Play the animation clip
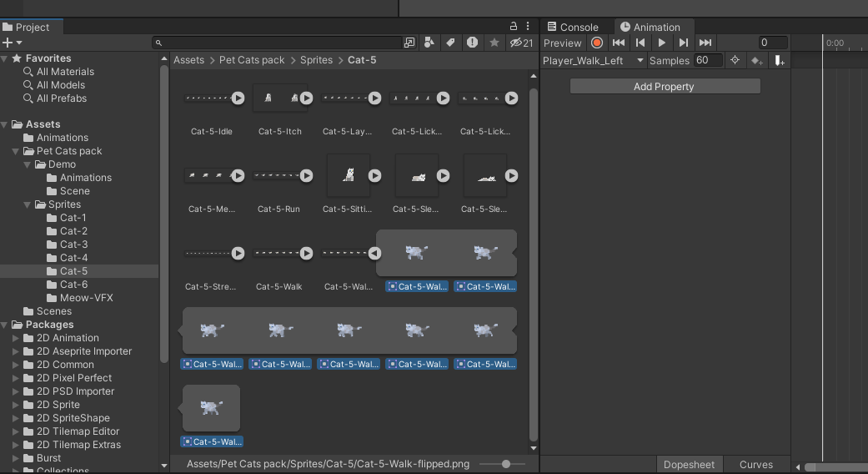Screen dimensions: 868x474 662,43
